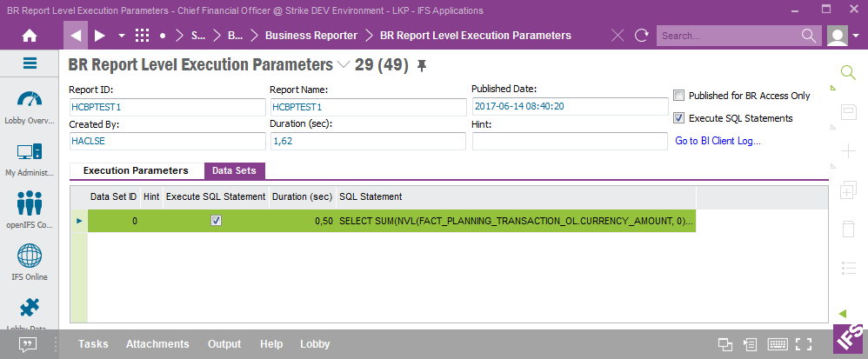Click the Hint input field
The height and width of the screenshot is (359, 868).
pos(571,141)
